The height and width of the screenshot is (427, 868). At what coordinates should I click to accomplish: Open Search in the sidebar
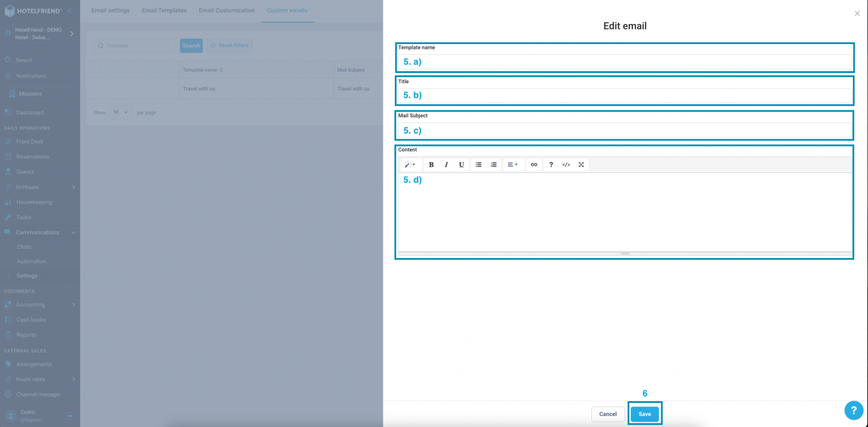click(24, 60)
